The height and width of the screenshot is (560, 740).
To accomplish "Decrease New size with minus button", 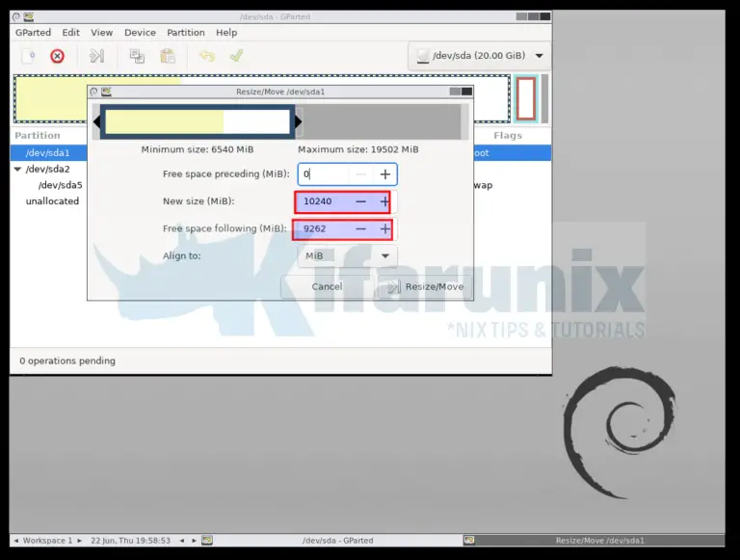I will point(361,201).
